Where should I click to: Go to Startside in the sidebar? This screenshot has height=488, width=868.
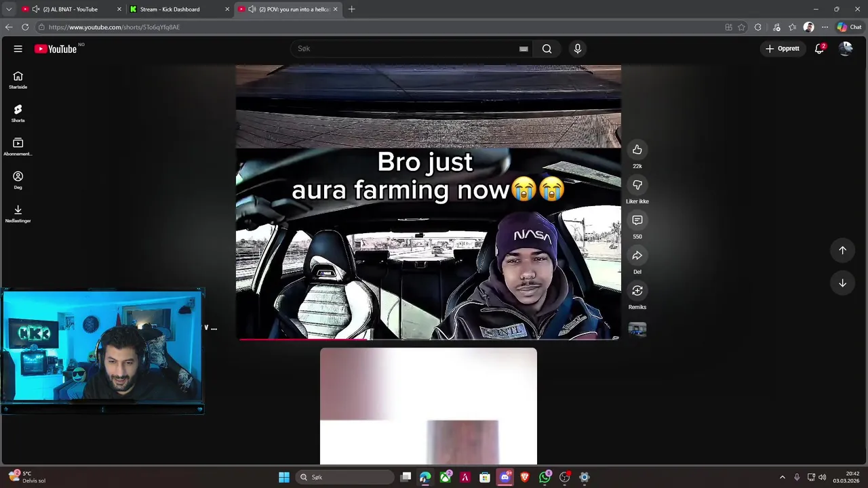[18, 80]
